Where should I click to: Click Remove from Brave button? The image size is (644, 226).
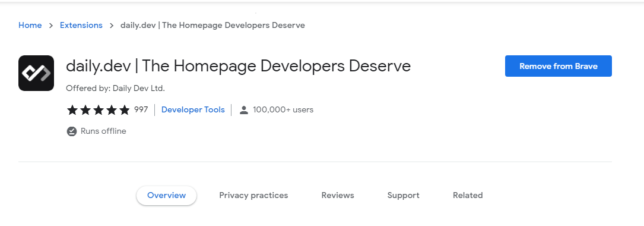558,66
